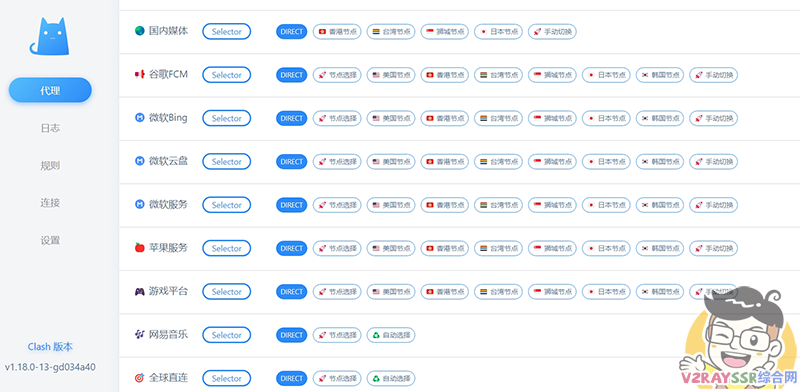Select 节点选择 for 全球直连
800x392 pixels.
click(x=337, y=379)
